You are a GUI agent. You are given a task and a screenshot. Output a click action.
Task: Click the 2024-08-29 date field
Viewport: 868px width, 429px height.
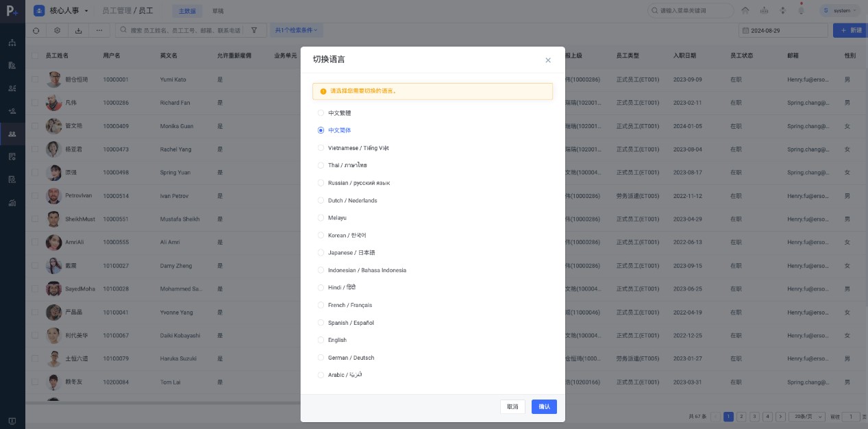(x=784, y=31)
